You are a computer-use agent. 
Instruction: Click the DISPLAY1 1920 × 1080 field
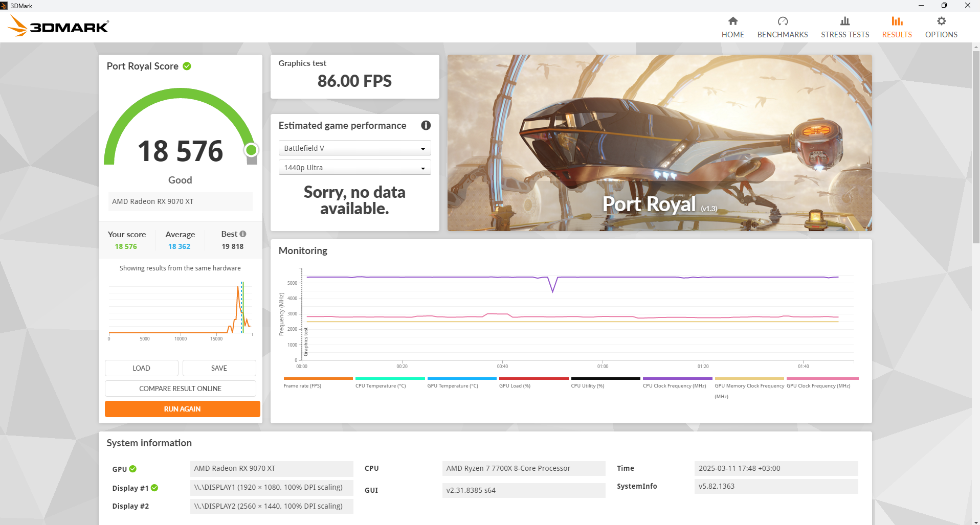pos(272,487)
